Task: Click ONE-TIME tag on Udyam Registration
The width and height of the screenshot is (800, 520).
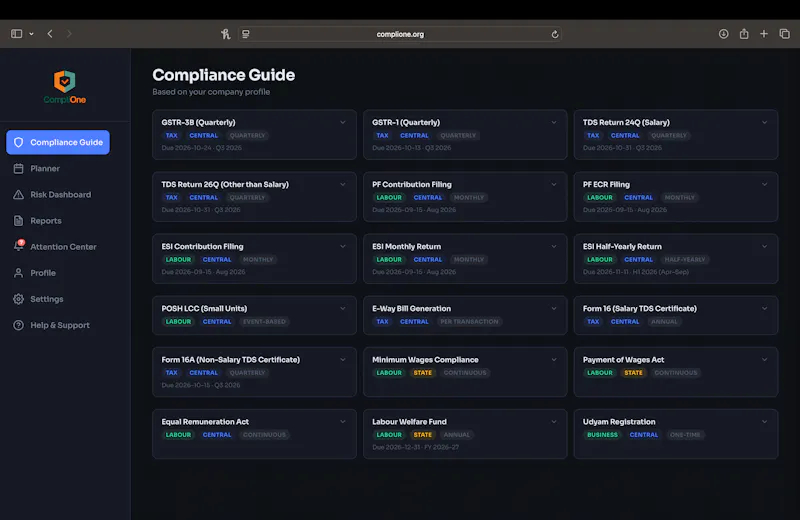Action: [x=685, y=435]
